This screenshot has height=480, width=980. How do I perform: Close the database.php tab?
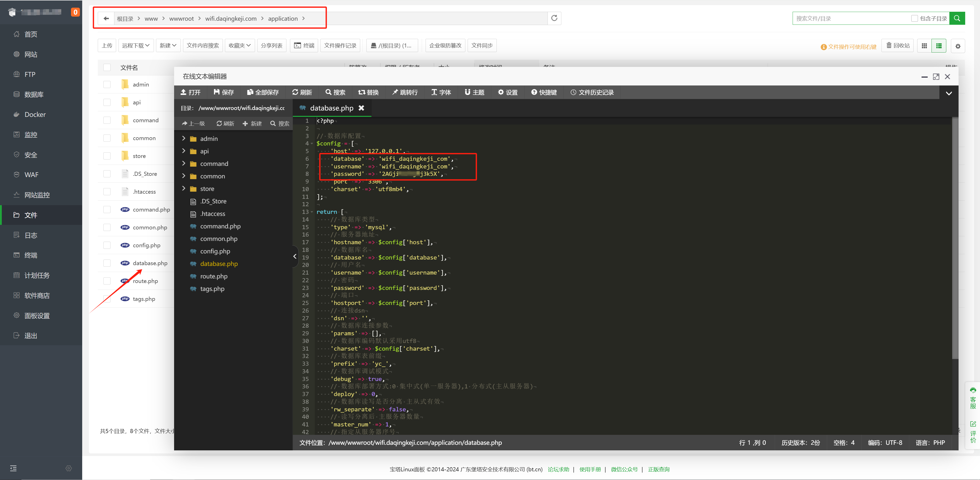pos(361,108)
